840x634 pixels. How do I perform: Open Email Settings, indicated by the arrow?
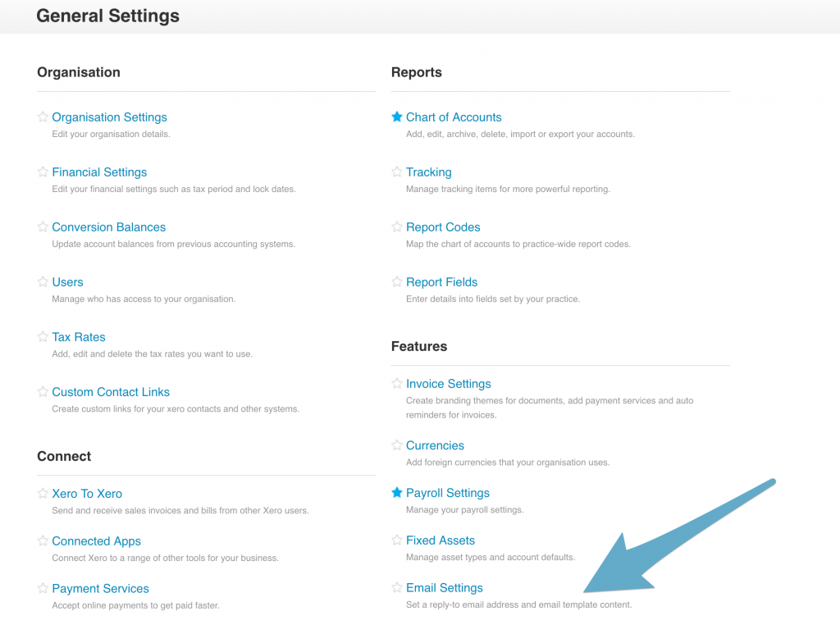coord(445,588)
